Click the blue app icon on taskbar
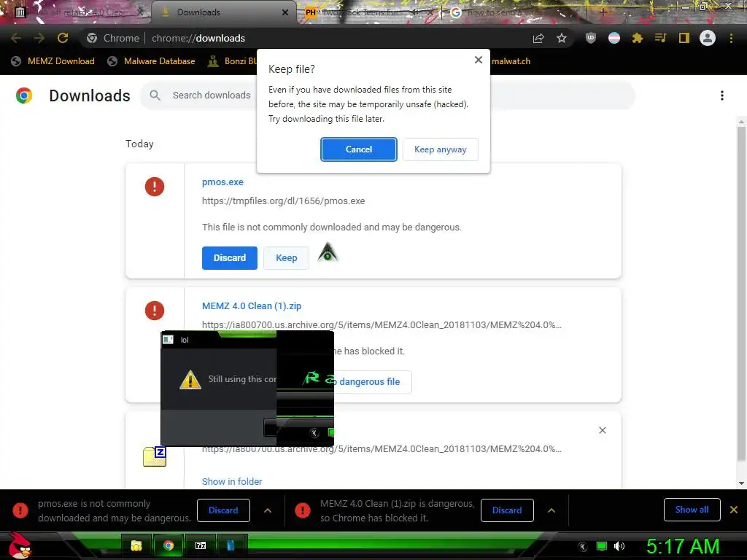 tap(231, 545)
